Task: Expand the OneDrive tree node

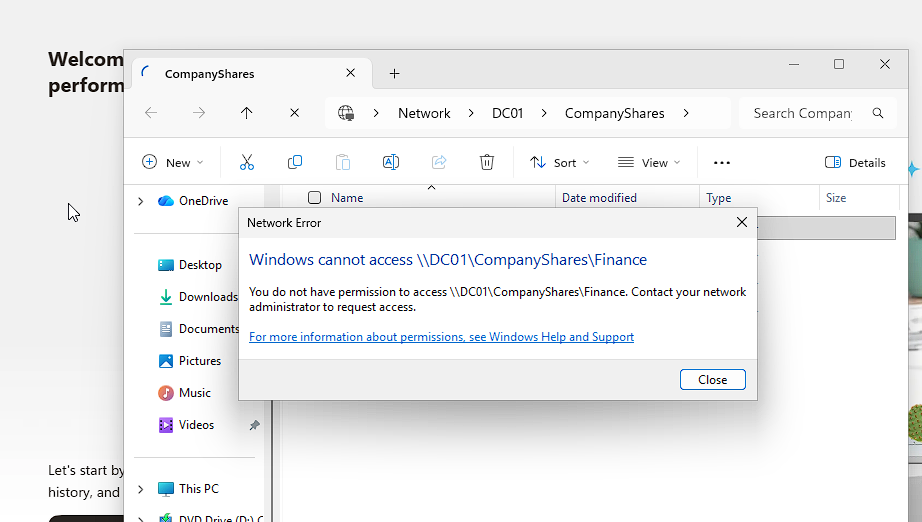Action: click(x=141, y=201)
